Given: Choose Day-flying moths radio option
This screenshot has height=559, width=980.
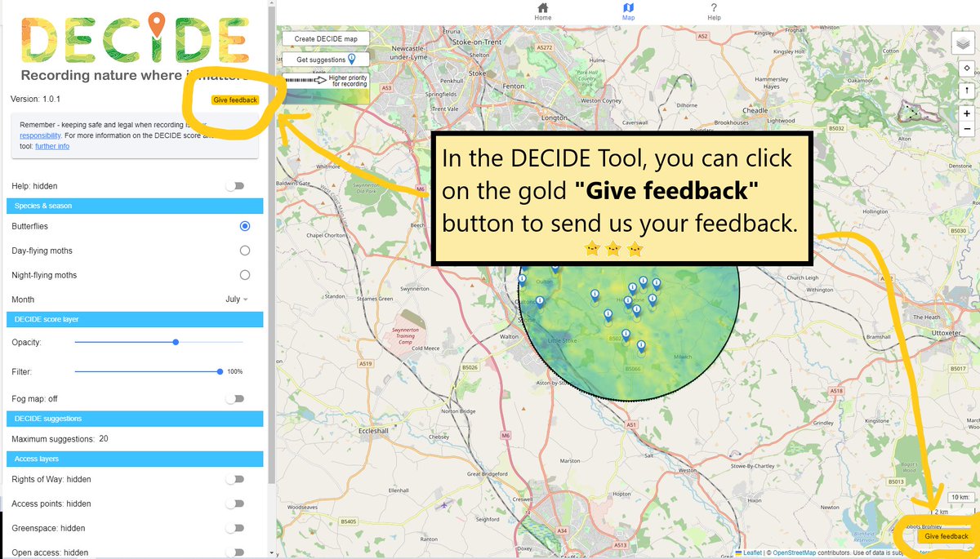Looking at the screenshot, I should (x=245, y=251).
